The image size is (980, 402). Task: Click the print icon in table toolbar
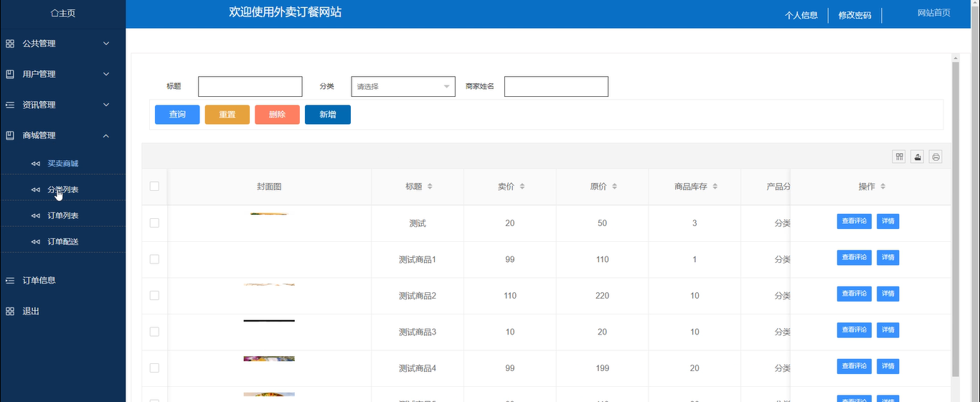(936, 156)
